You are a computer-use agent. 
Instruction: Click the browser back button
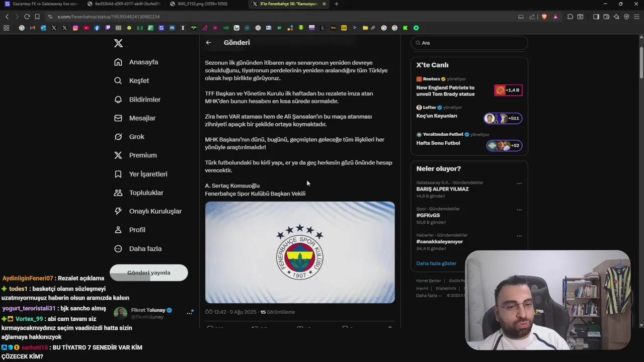click(x=7, y=17)
